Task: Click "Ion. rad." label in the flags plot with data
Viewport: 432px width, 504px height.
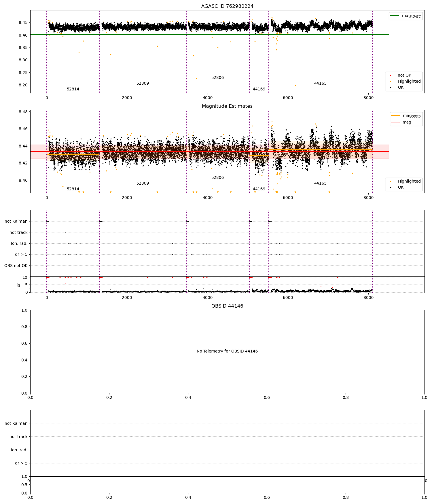Action: pyautogui.click(x=19, y=244)
